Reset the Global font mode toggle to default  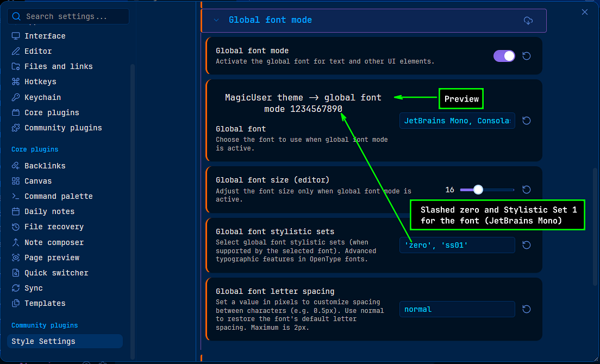(527, 56)
